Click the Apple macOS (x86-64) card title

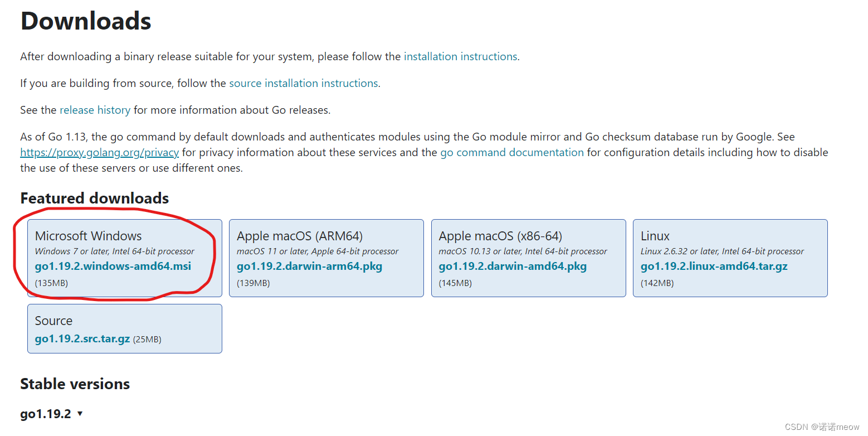[x=500, y=236]
